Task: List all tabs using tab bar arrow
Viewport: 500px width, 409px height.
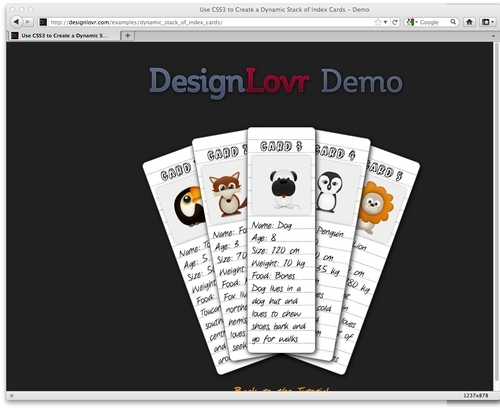Action: (x=494, y=36)
